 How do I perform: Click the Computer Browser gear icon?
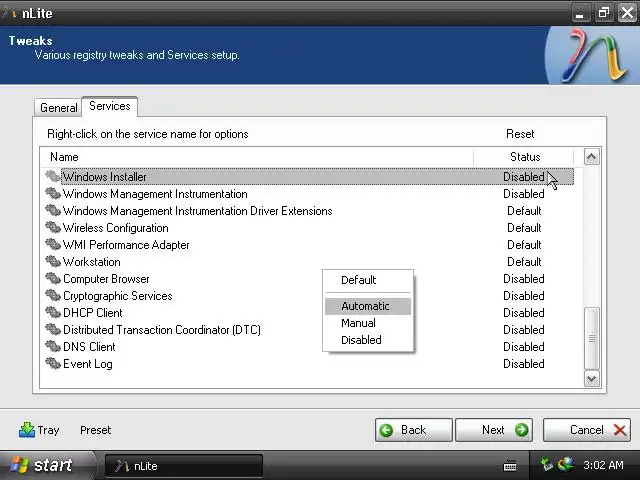coord(53,278)
